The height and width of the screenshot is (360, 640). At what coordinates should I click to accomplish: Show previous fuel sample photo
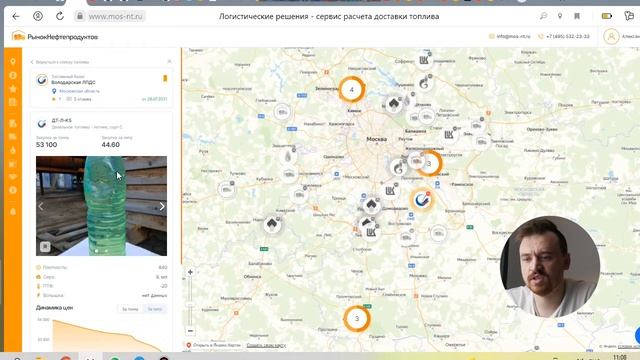41,206
